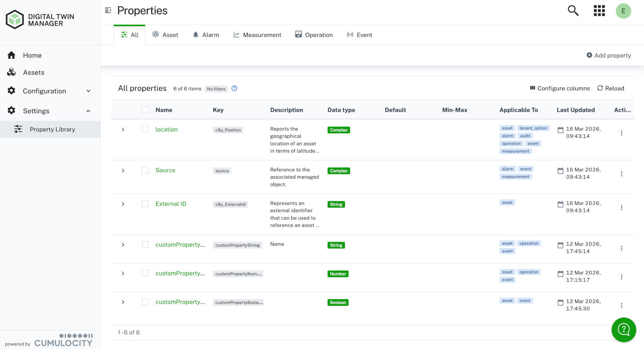Toggle the select-all checkbox in header
This screenshot has width=644, height=349.
145,110
